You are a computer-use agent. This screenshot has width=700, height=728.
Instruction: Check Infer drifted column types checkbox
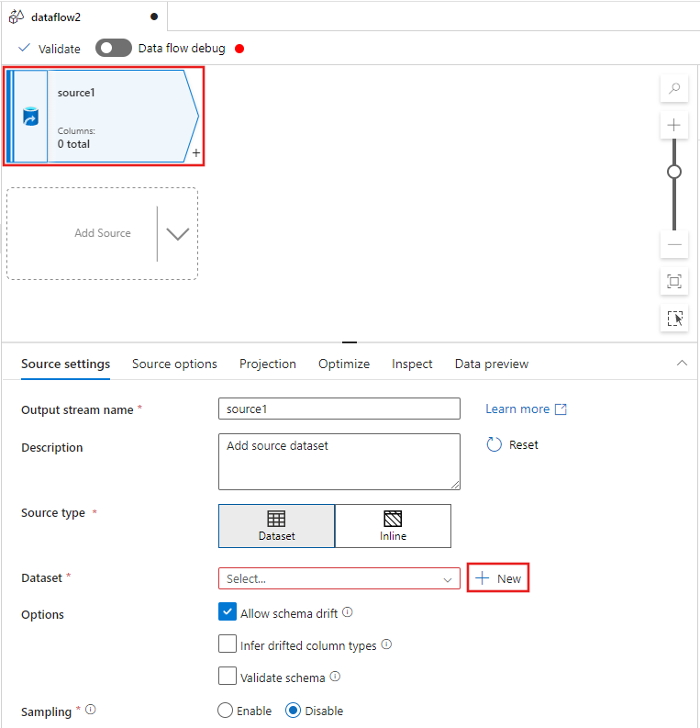tap(228, 644)
